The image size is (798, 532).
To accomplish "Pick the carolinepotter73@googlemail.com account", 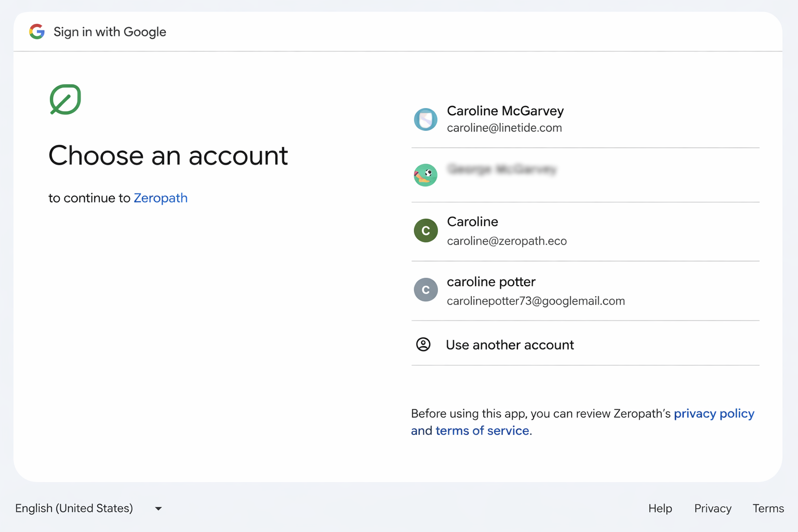I will (x=536, y=301).
